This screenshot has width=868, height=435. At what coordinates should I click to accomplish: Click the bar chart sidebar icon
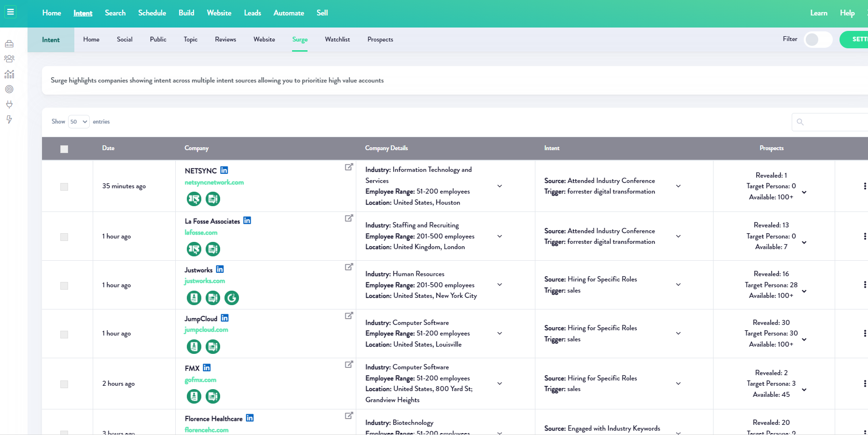pos(9,74)
